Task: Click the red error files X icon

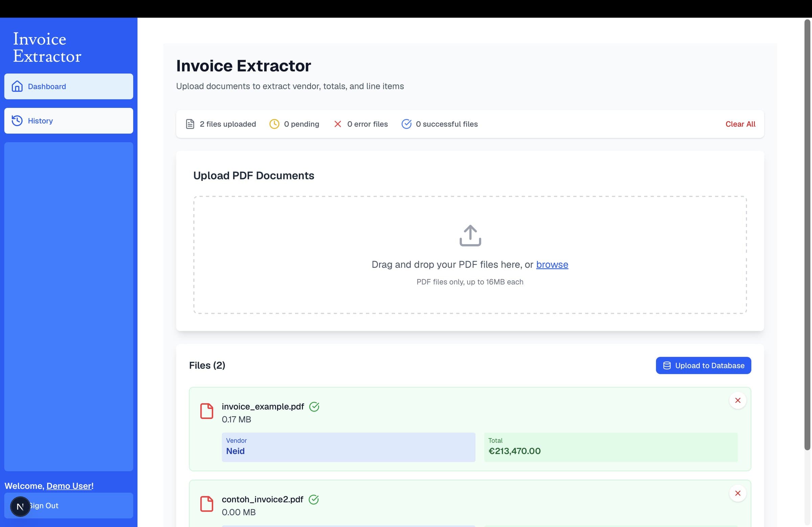Action: point(338,124)
